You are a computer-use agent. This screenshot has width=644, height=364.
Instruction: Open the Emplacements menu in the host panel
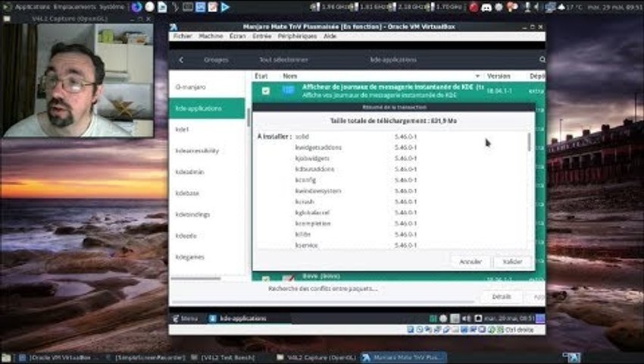click(75, 7)
